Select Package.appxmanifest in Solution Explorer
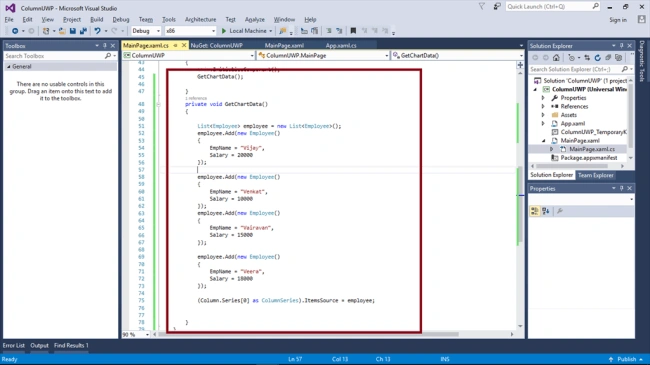 click(x=589, y=158)
